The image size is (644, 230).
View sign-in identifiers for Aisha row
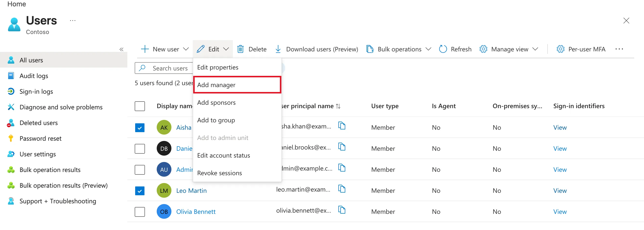[560, 128]
